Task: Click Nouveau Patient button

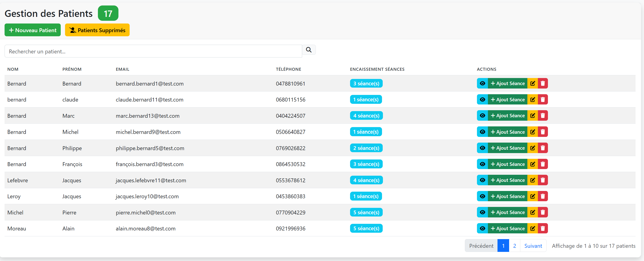Action: (x=32, y=30)
